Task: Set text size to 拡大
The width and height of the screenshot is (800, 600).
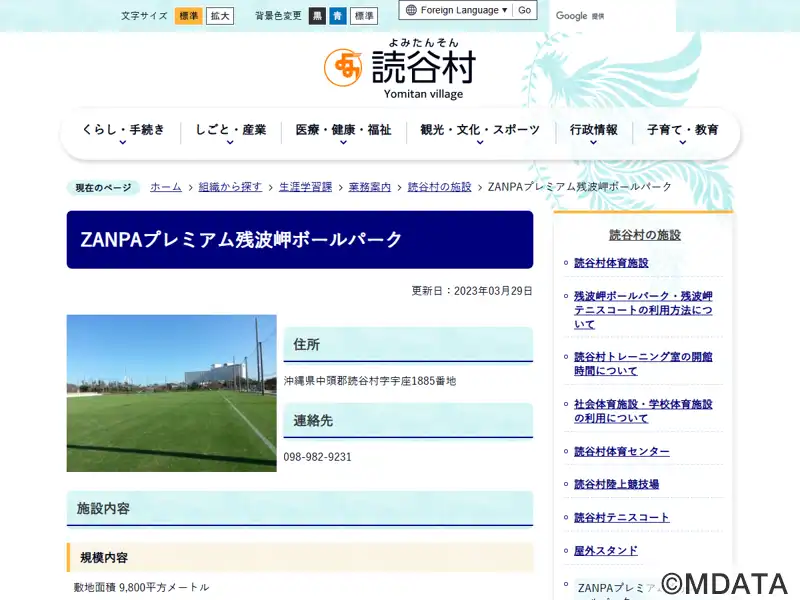Action: [220, 16]
